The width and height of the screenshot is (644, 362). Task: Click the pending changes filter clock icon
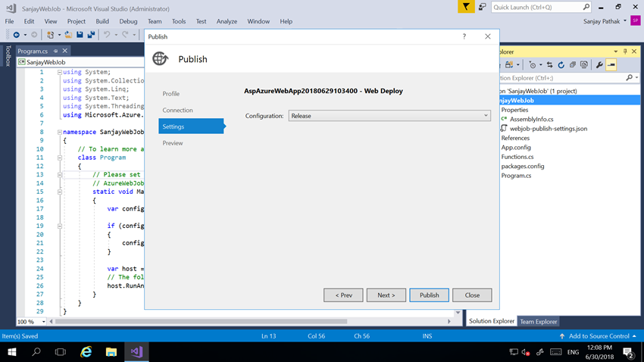click(533, 65)
